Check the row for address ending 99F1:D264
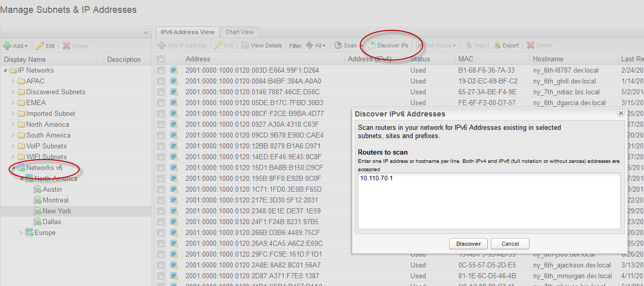644x286 pixels. (x=161, y=70)
